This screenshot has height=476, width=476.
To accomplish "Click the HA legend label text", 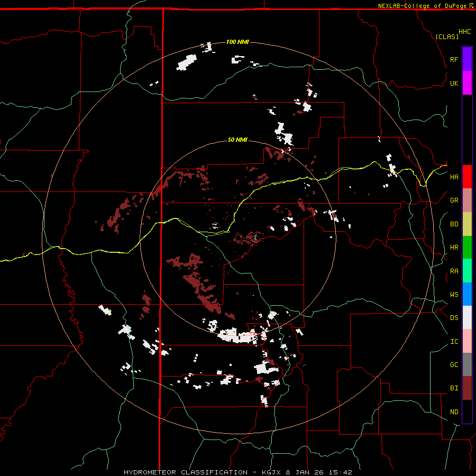I will 454,177.
